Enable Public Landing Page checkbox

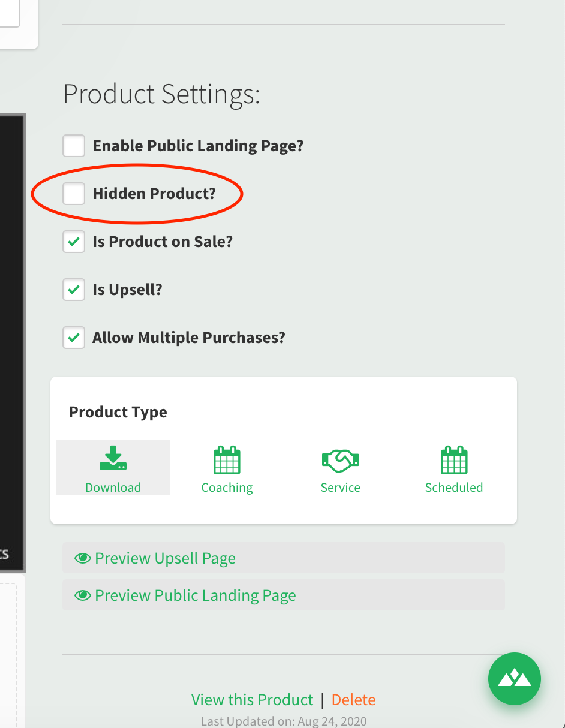[x=74, y=146]
